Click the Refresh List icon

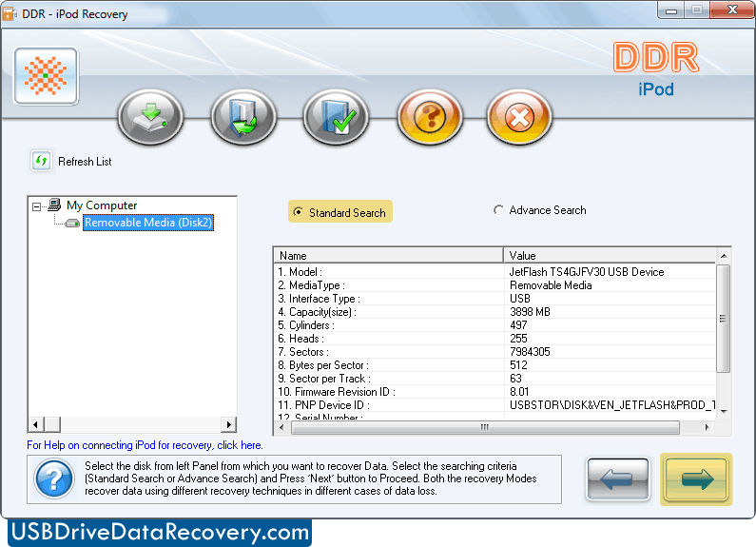pyautogui.click(x=42, y=161)
